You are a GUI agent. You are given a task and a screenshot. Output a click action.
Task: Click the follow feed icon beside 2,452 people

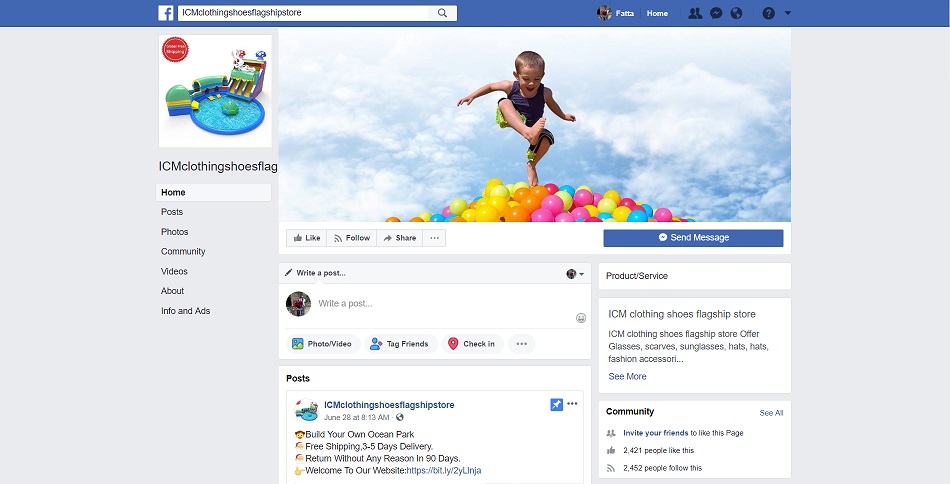point(611,468)
